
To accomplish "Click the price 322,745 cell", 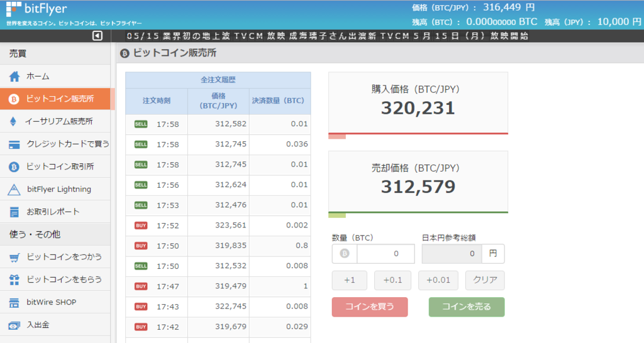I will tap(218, 307).
